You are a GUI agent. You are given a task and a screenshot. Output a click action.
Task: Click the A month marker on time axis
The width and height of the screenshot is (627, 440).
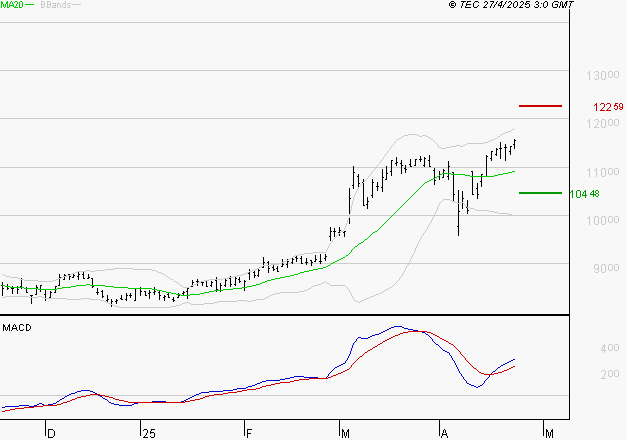(444, 434)
